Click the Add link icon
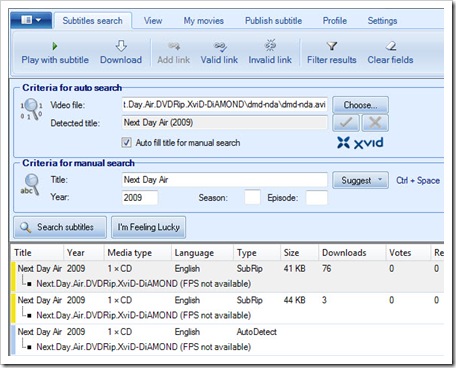The image size is (456, 368). 174,46
